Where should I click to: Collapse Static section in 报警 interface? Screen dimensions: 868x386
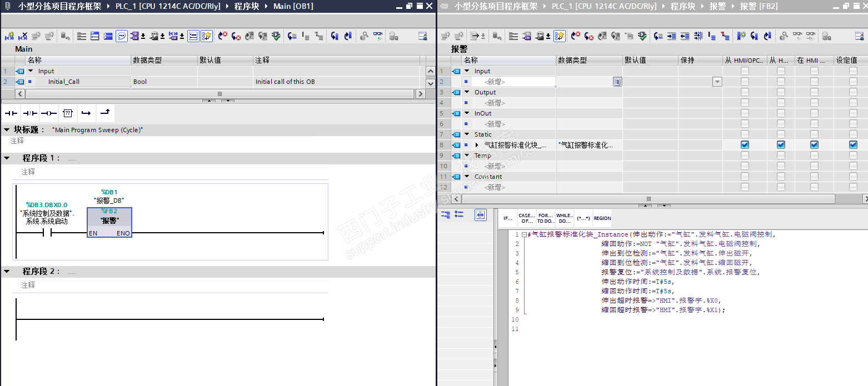point(467,134)
